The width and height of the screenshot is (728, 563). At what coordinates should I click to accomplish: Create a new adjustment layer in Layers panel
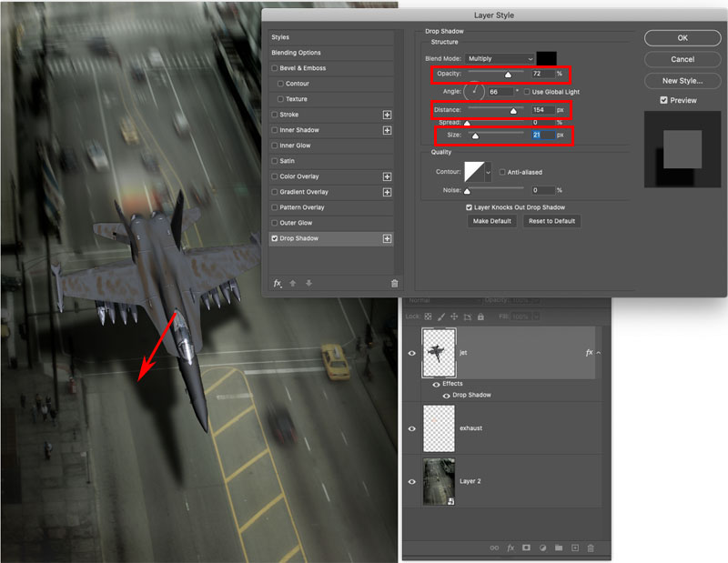click(x=542, y=548)
